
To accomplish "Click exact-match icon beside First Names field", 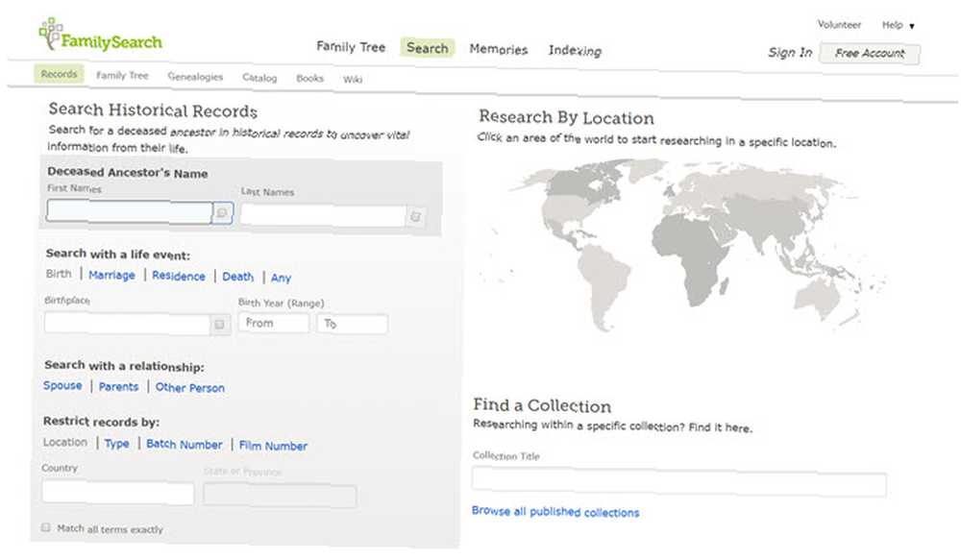I will (223, 212).
